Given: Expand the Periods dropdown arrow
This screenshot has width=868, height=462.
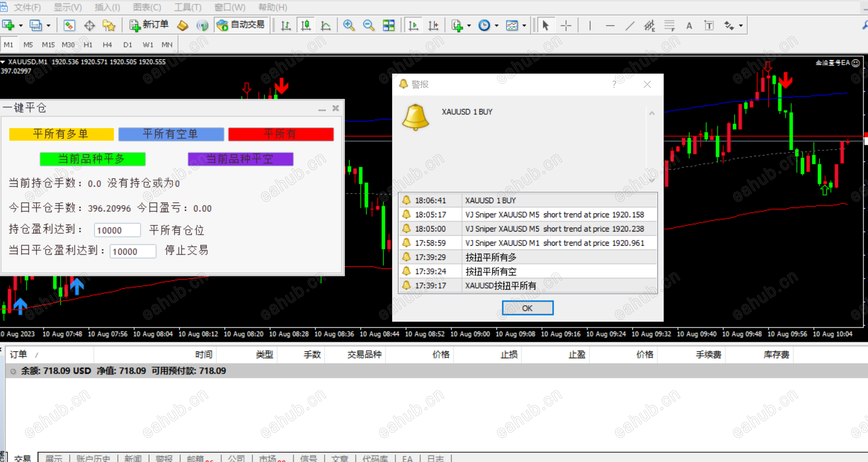Looking at the screenshot, I should click(x=497, y=26).
